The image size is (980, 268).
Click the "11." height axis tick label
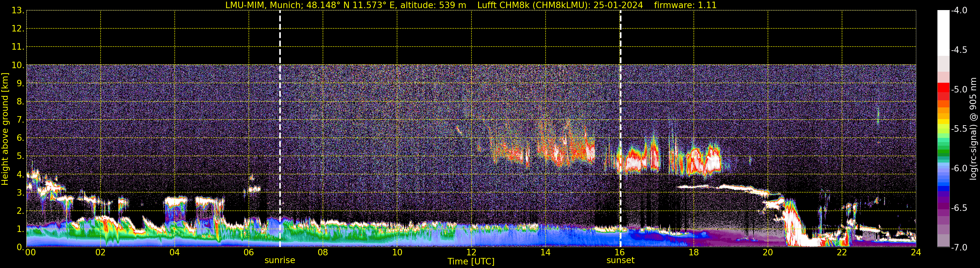coord(18,47)
